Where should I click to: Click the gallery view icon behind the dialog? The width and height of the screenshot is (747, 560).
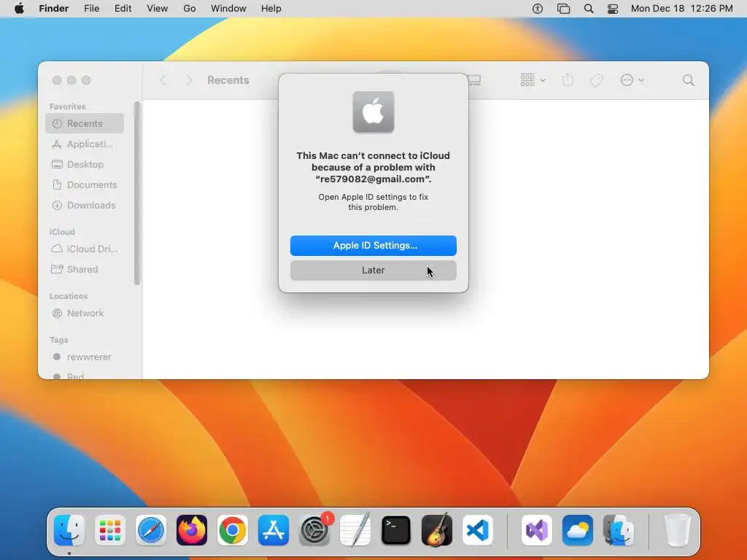click(x=474, y=80)
